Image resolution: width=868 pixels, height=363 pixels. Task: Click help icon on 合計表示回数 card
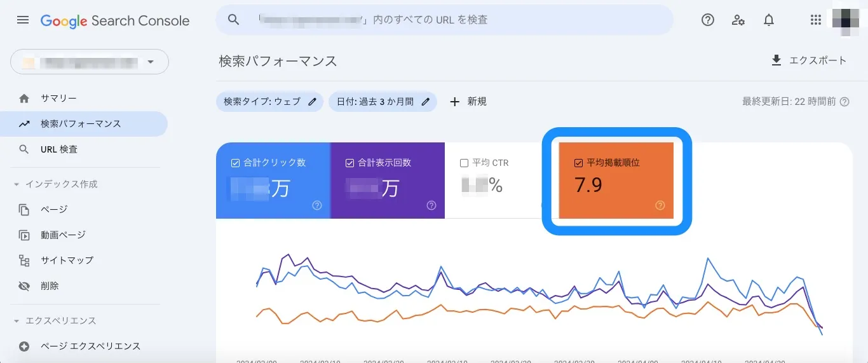point(431,205)
